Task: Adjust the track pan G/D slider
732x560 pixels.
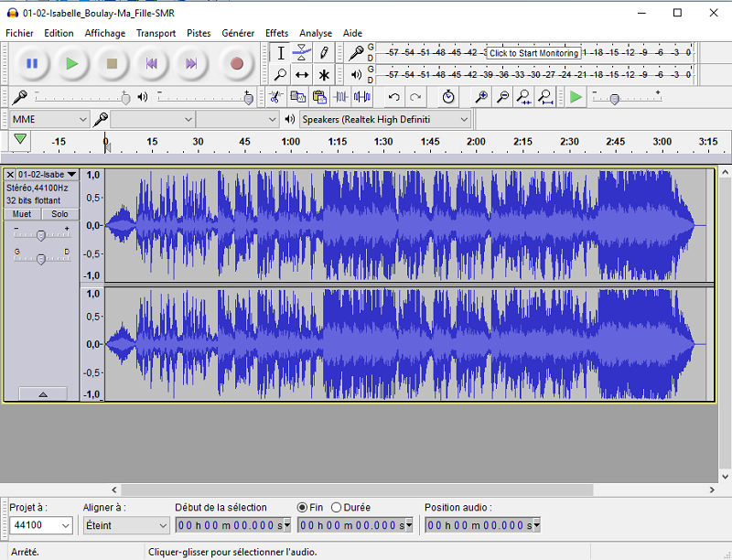Action: [41, 259]
